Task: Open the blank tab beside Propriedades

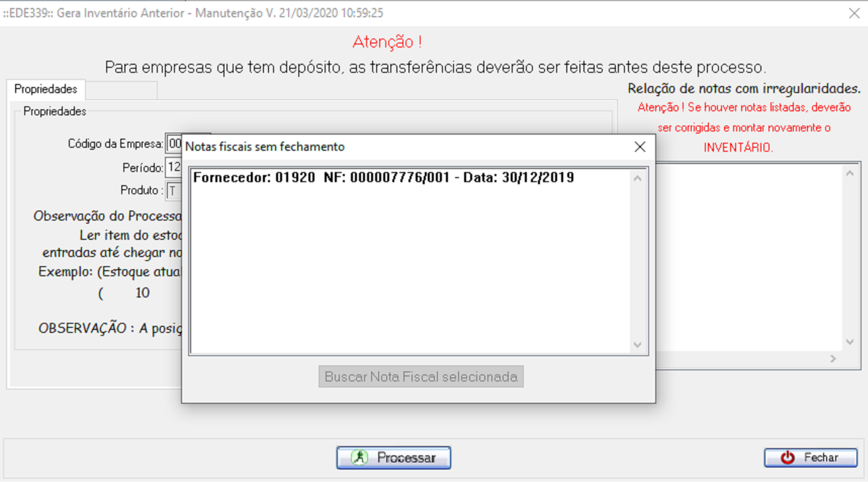Action: [121, 90]
